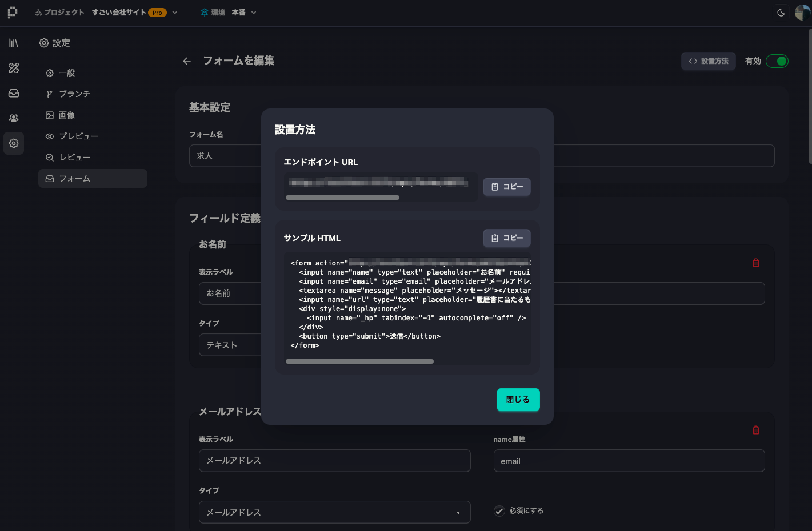Click the blurred endpoint URL text
The height and width of the screenshot is (531, 812).
[x=379, y=183]
